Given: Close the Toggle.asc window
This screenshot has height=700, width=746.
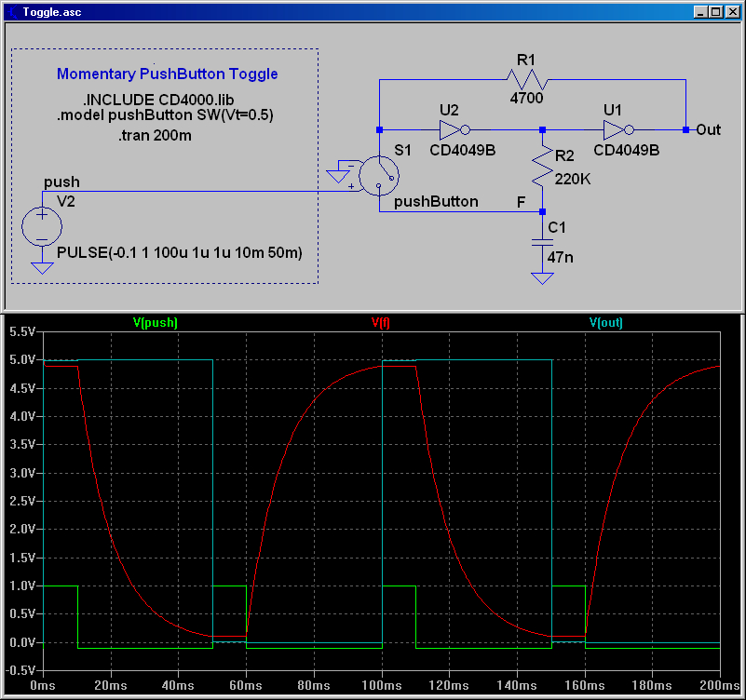Looking at the screenshot, I should (x=732, y=12).
